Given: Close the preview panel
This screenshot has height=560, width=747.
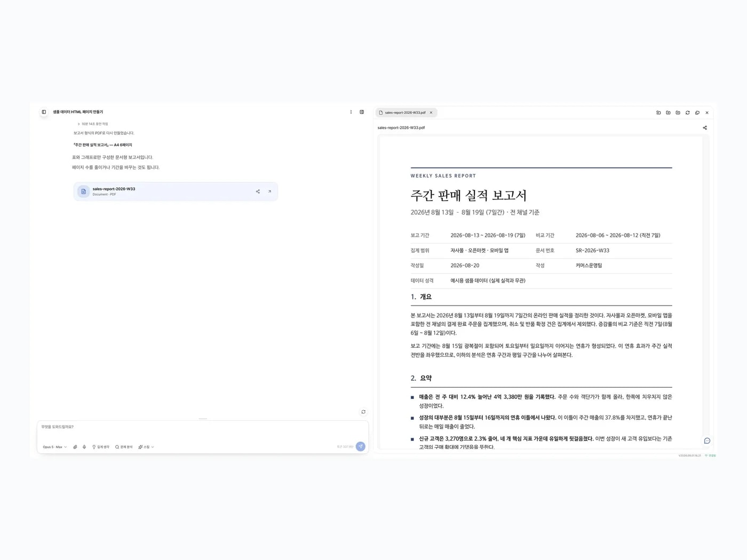Looking at the screenshot, I should (x=707, y=113).
